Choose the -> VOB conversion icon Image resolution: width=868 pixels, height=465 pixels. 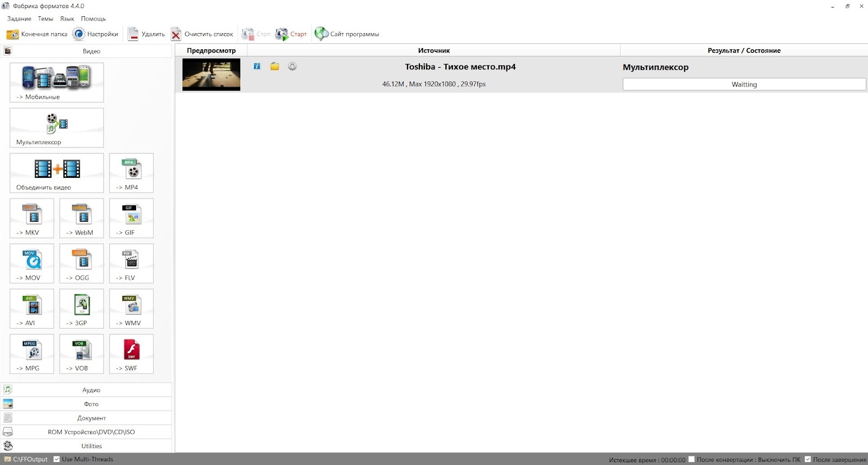[x=81, y=354]
